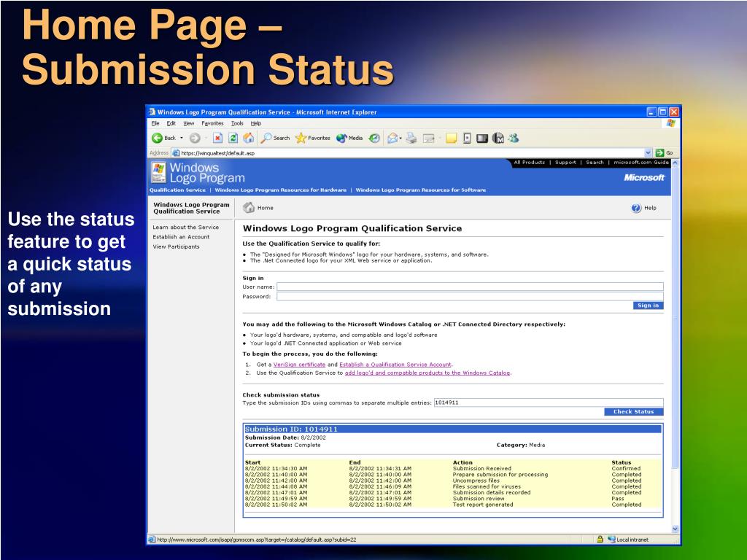
Task: Click the Local intranet zone icon
Action: 611,539
